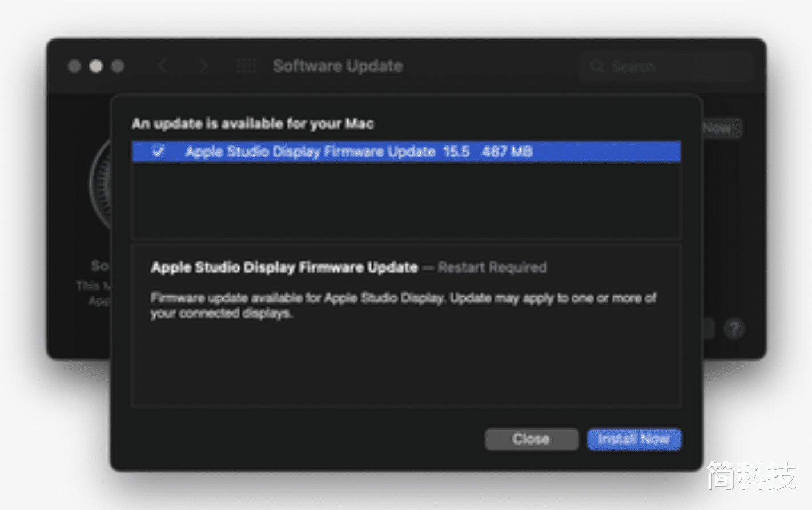Click the heading An update is available for your Mac
The image size is (812, 510).
253,124
